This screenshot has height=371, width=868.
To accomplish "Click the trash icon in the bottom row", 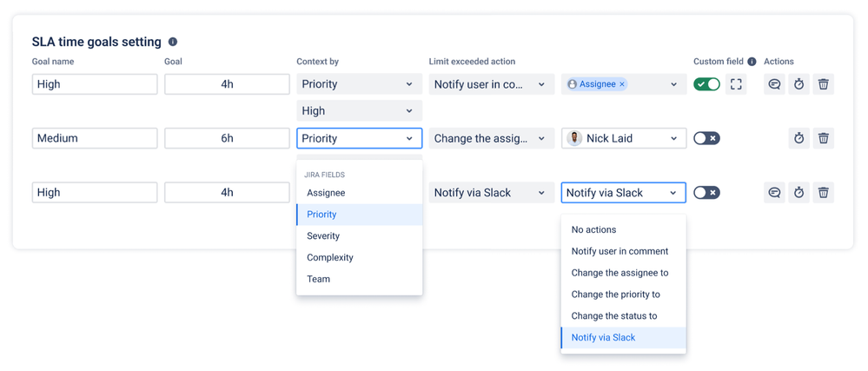I will pyautogui.click(x=823, y=193).
